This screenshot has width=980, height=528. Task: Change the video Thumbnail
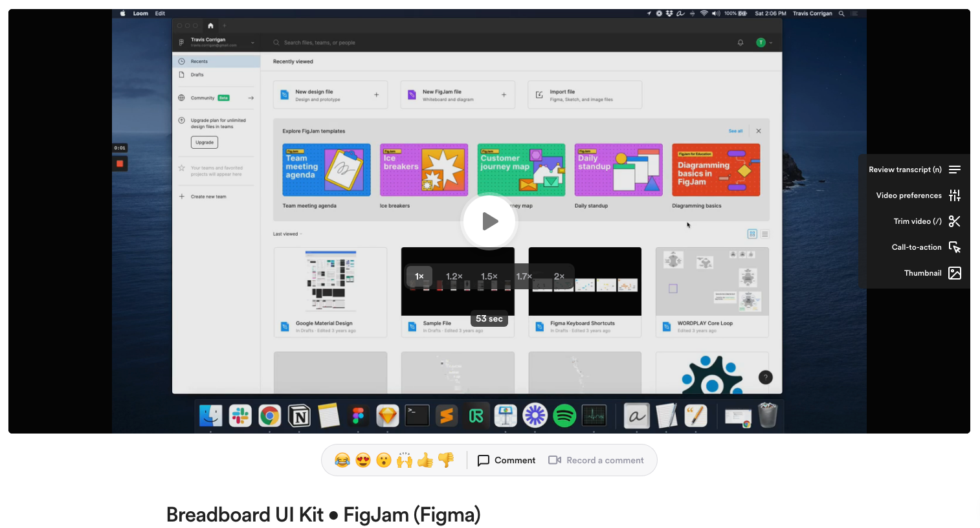point(932,273)
